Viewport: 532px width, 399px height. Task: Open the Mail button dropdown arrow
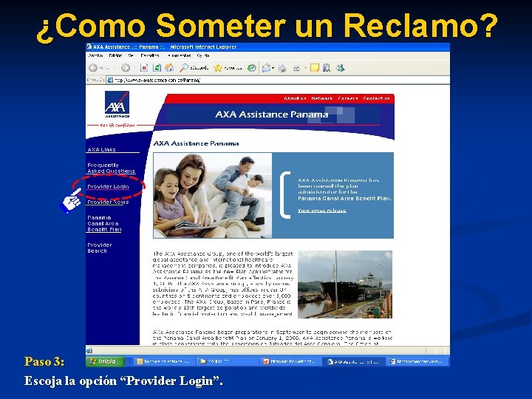273,68
